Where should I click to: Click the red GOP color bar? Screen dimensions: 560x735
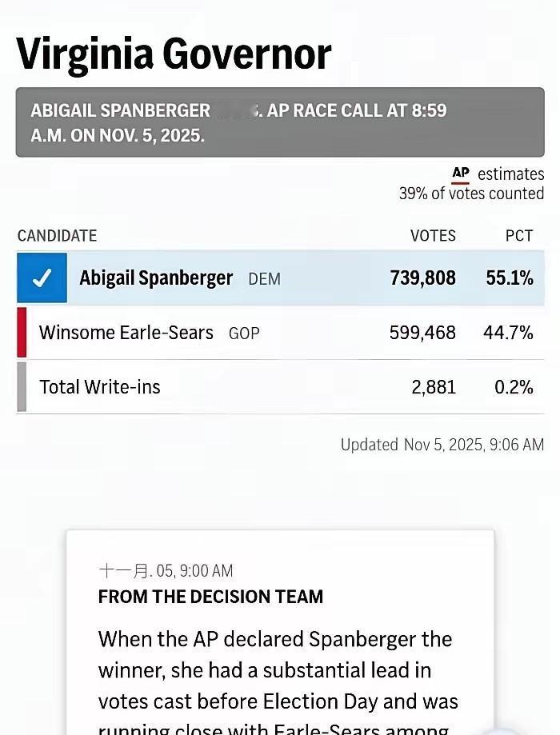22,332
